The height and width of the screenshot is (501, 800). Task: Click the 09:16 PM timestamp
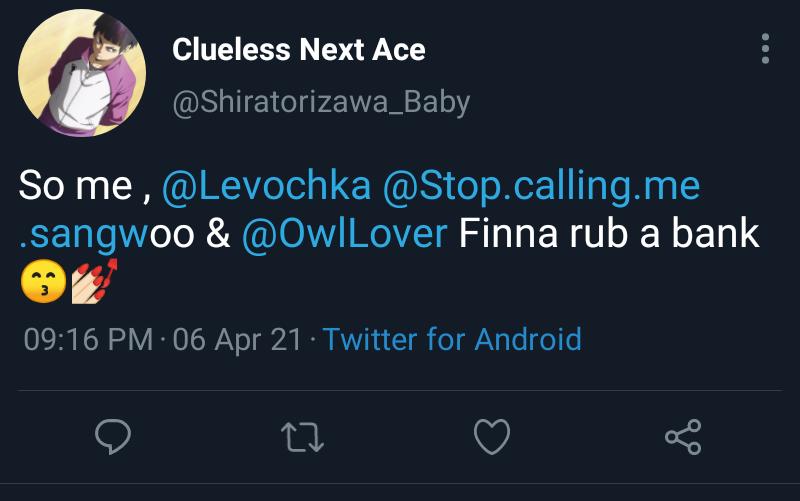(88, 339)
